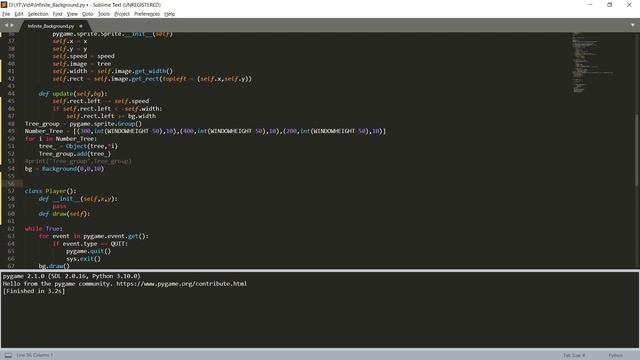This screenshot has width=640, height=360.
Task: Open the Help menu
Action: (169, 14)
